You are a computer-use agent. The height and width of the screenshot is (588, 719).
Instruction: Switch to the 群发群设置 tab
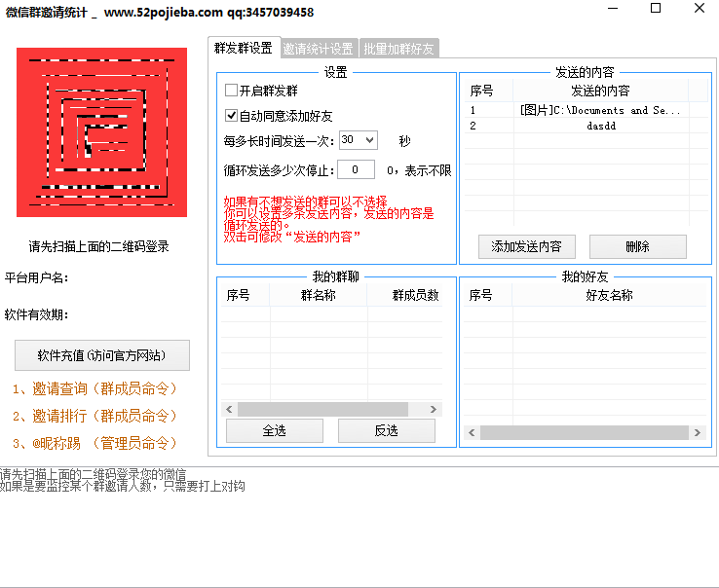point(244,48)
